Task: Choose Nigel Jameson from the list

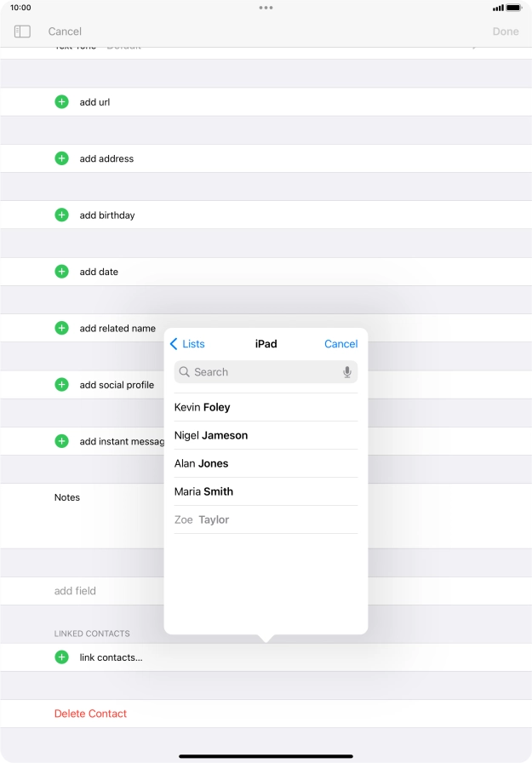Action: pyautogui.click(x=211, y=435)
